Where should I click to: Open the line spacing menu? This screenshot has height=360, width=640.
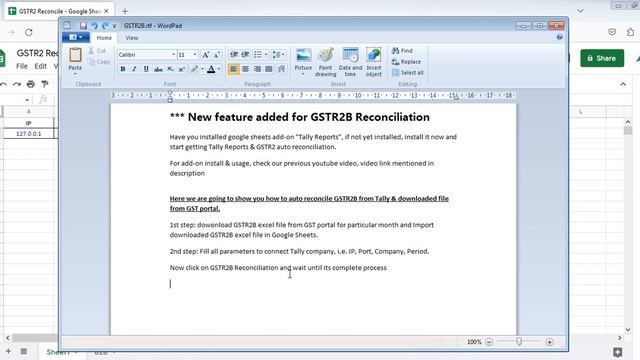point(279,55)
